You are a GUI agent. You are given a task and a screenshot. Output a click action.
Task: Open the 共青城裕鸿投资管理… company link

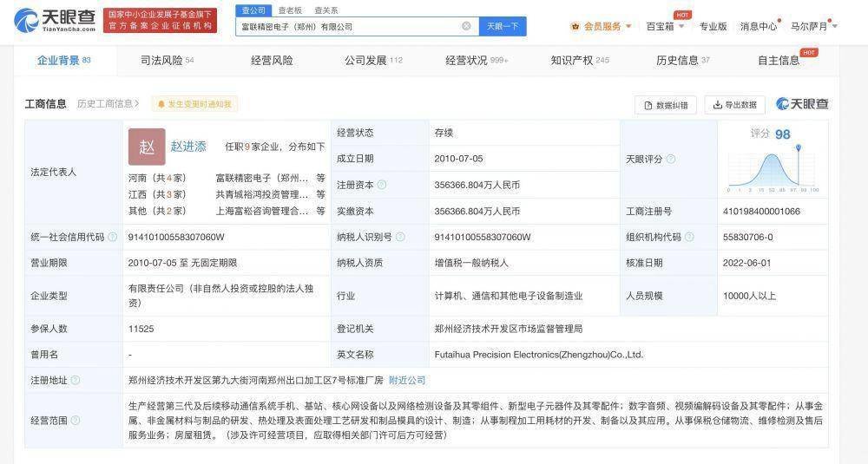[261, 194]
